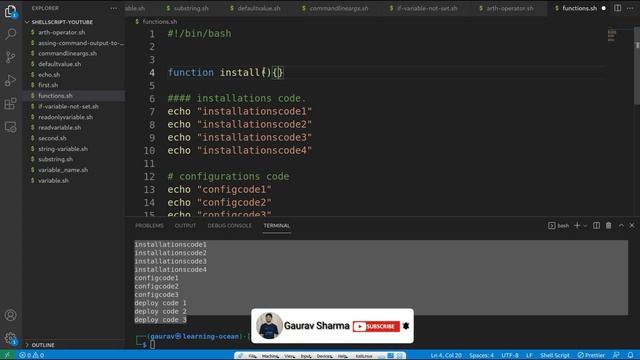Click the red SUBSCRIBE button
This screenshot has width=640, height=360.
coord(376,326)
